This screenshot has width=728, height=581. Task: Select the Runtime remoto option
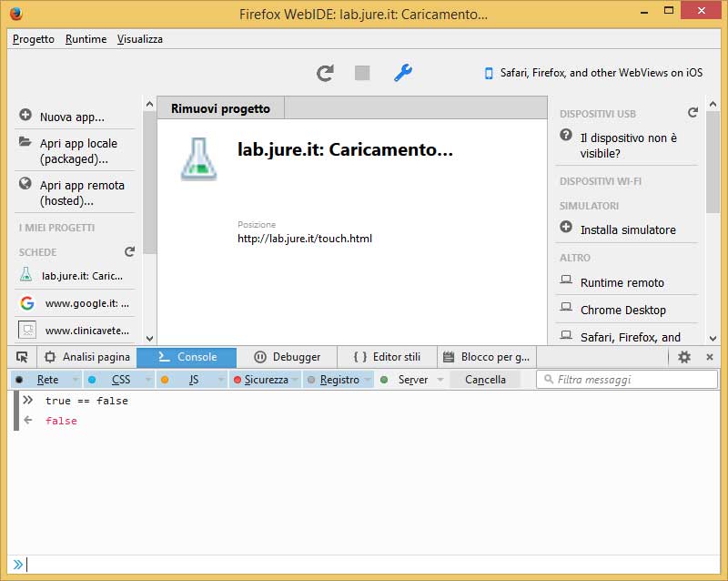point(622,282)
